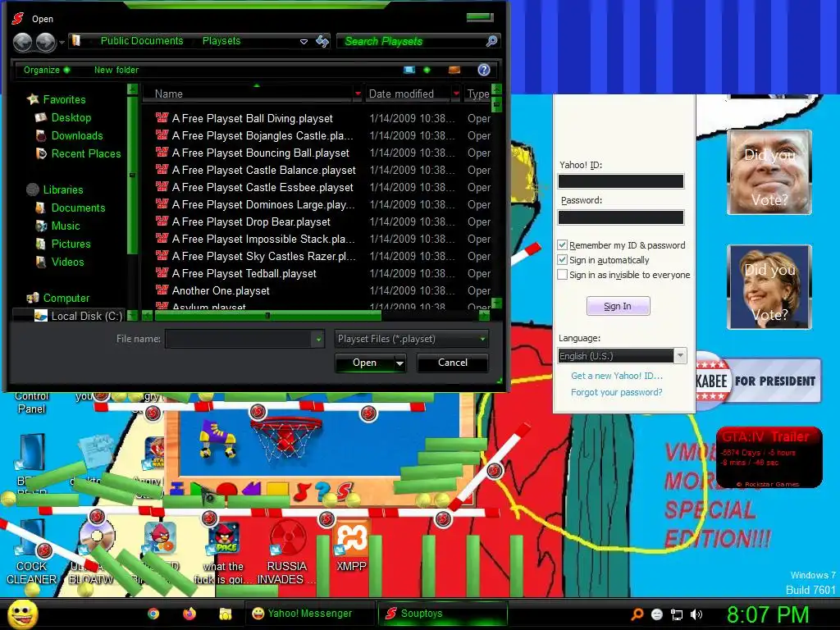Screen dimensions: 840x630
Task: Click Sign In in Yahoo Messenger
Action: [x=618, y=306]
